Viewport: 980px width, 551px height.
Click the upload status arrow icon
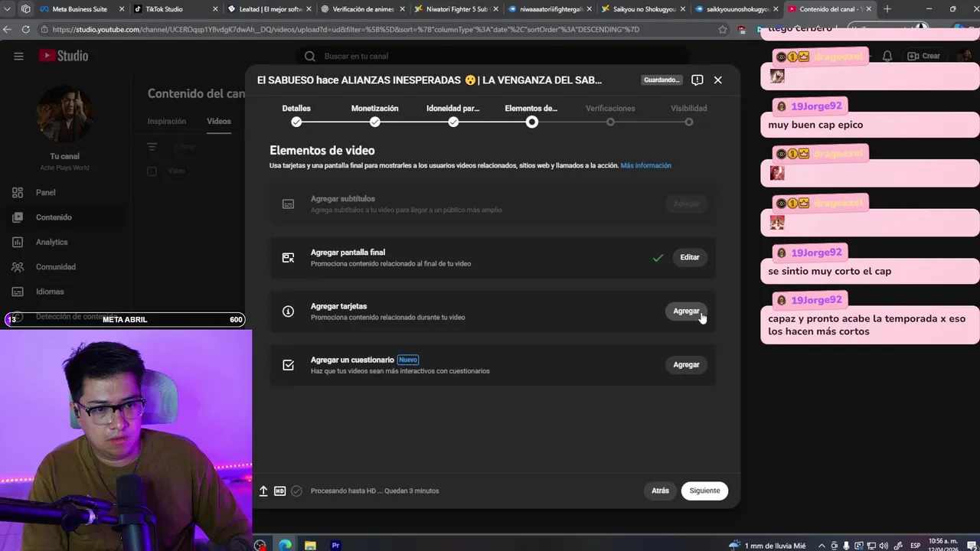click(x=263, y=491)
